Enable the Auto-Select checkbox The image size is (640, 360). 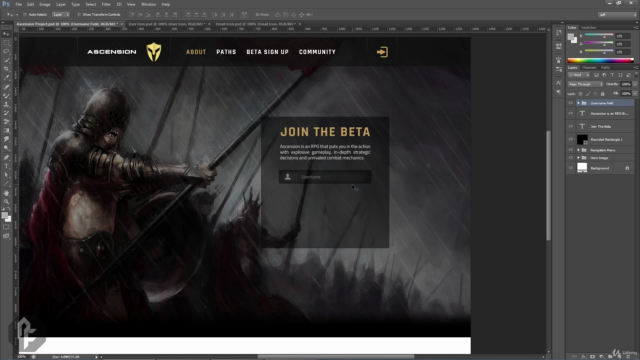coord(25,15)
